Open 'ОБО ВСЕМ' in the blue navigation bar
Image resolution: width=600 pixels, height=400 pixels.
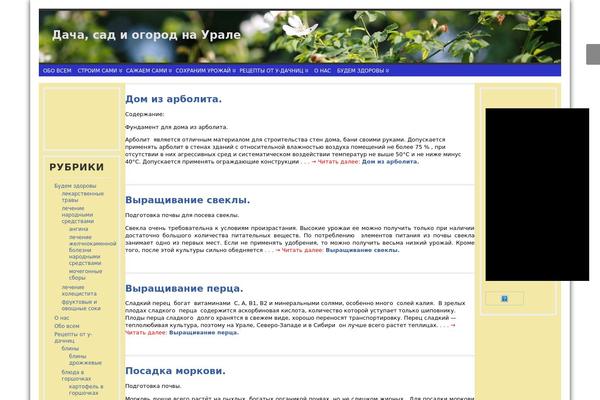[57, 70]
